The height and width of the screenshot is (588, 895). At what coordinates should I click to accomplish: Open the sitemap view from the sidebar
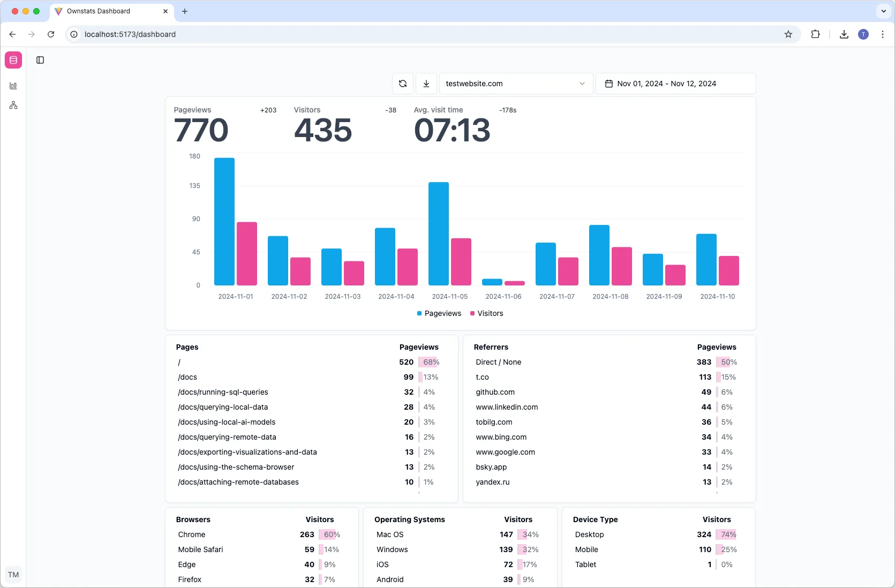coord(13,105)
